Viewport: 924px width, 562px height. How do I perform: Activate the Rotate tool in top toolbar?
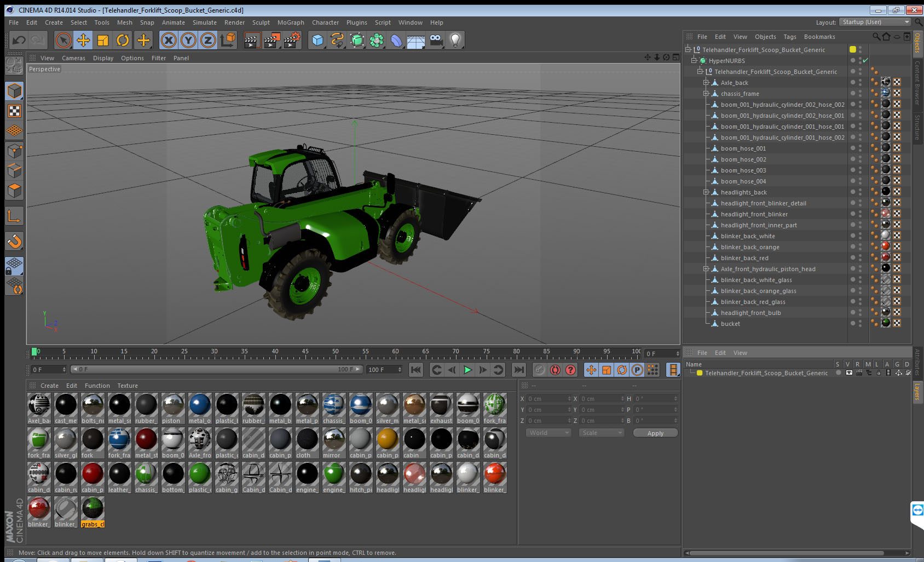click(x=123, y=40)
